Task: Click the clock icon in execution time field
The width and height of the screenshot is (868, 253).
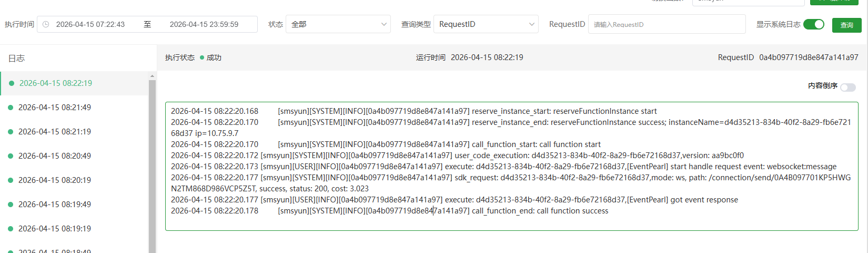Action: [x=46, y=24]
